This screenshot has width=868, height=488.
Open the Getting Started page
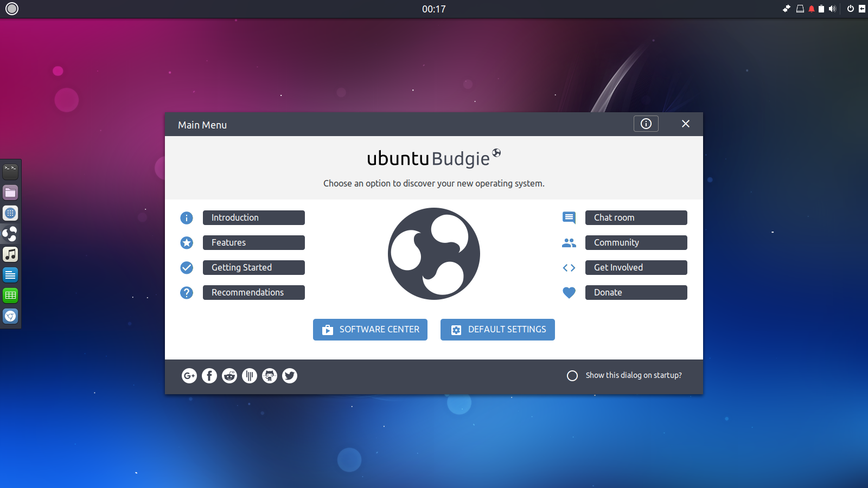[x=254, y=267]
